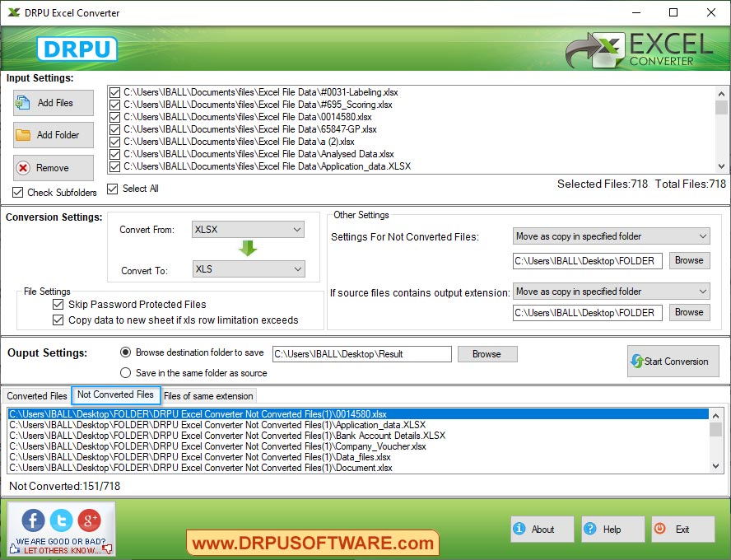Click the Twitter share icon
Viewport: 731px width, 560px height.
click(x=61, y=520)
